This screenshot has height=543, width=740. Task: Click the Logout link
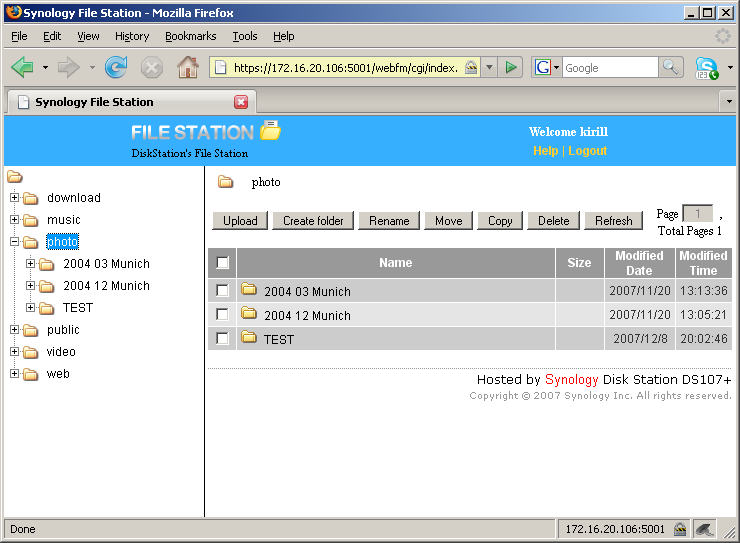[588, 151]
